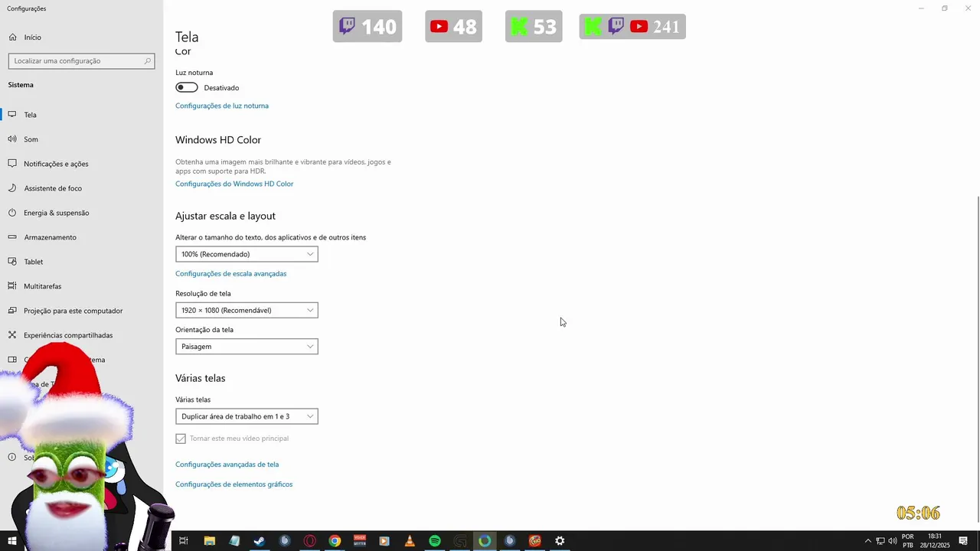Check Tornar este meu vídeo principal
Viewport: 980px width, 551px height.
(x=181, y=439)
